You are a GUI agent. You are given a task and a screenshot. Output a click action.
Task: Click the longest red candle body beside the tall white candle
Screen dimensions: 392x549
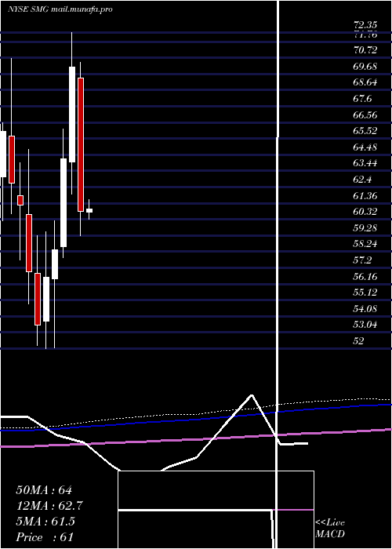[81, 144]
